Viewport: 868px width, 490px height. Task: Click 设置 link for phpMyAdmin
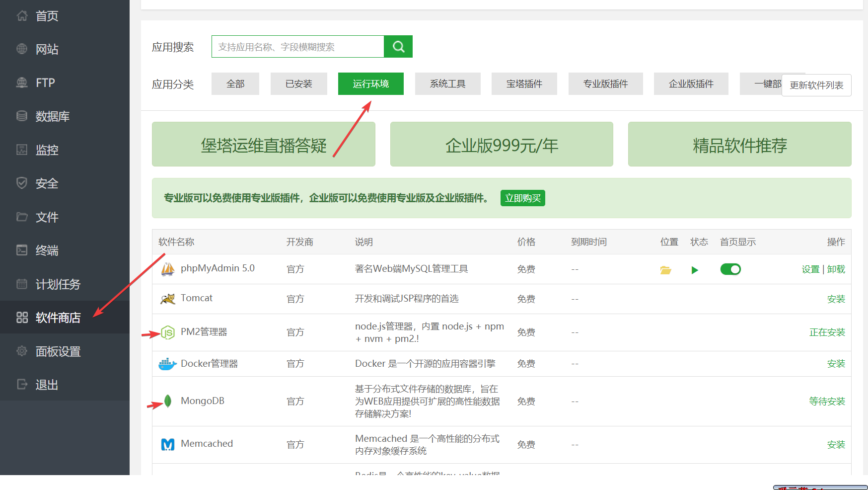tap(810, 269)
